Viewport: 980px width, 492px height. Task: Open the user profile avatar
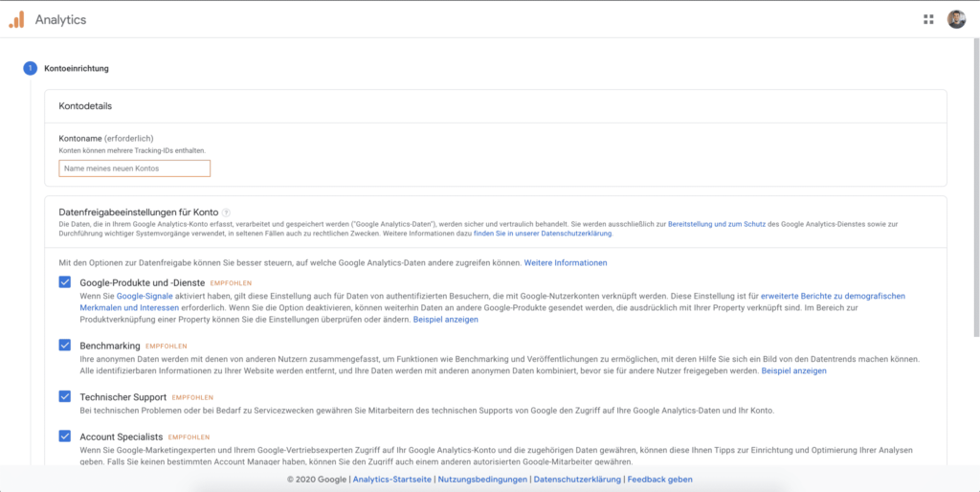(956, 19)
